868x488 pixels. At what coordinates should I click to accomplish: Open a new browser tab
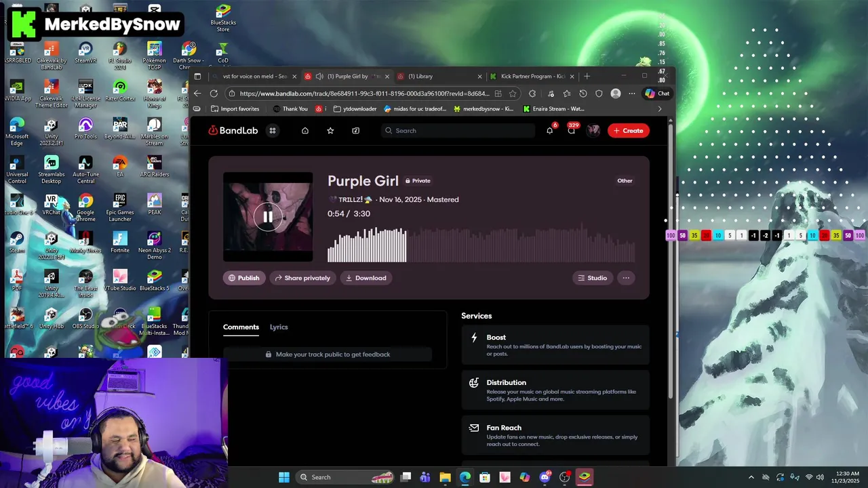pos(587,77)
